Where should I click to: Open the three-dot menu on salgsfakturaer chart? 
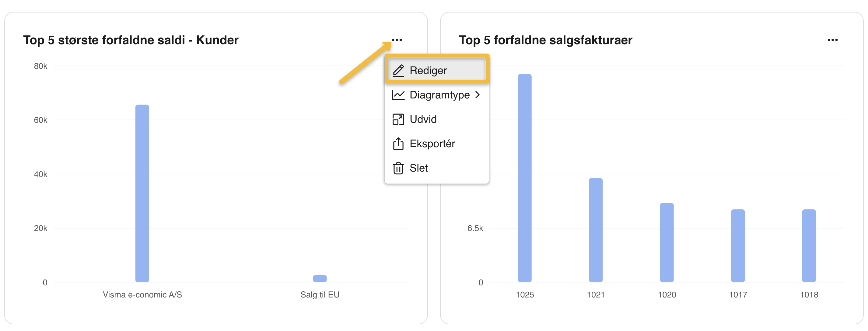pos(832,40)
